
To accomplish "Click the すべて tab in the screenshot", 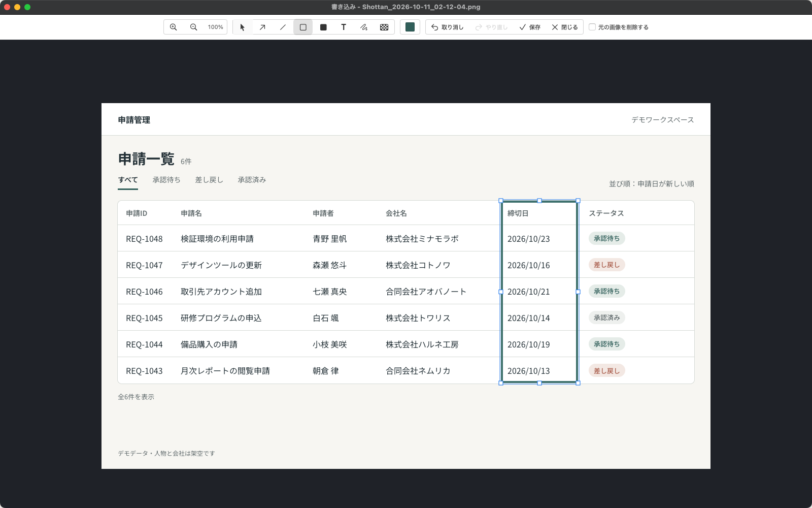I will [128, 180].
